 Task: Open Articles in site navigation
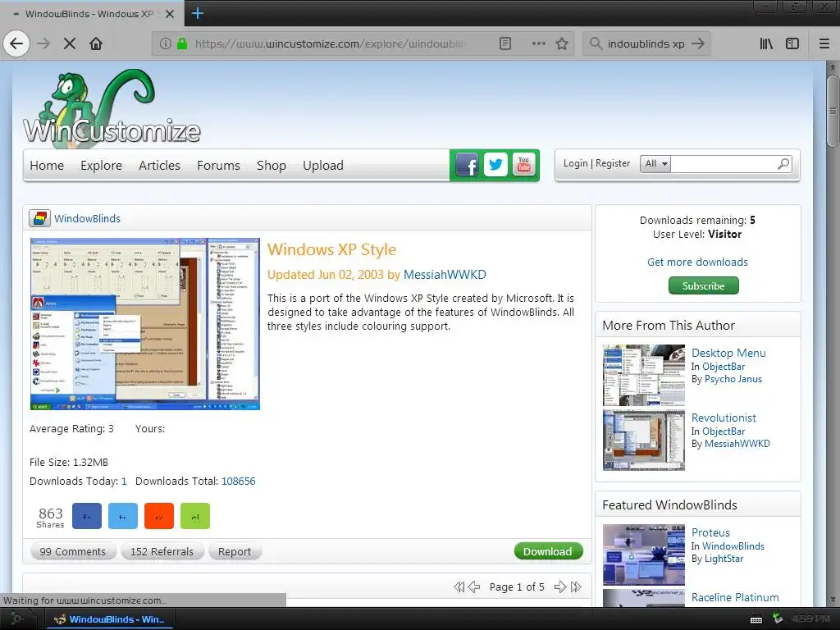tap(159, 166)
